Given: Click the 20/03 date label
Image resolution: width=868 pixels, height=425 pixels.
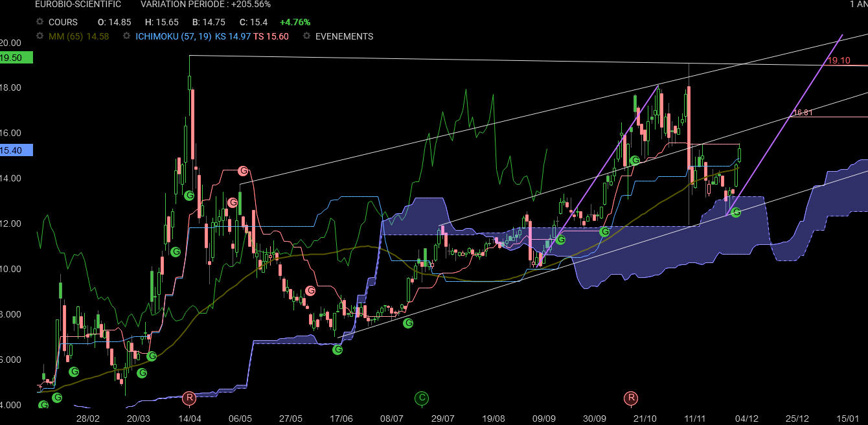Looking at the screenshot, I should 139,419.
